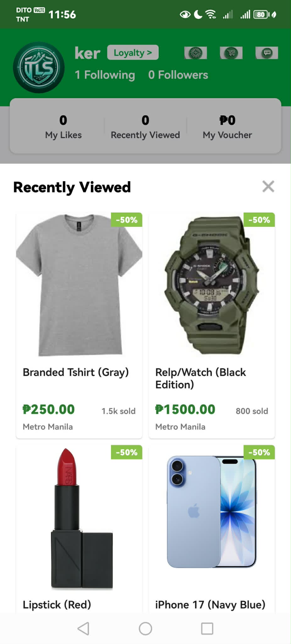291x644 pixels.
Task: Open settings via the gear icon
Action: pos(195,53)
